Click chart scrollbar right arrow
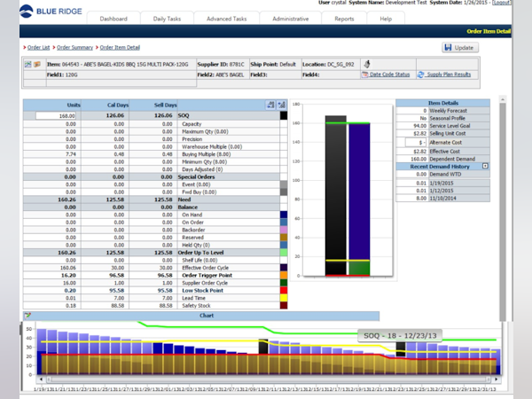Viewport: 532px width, 399px height. tap(496, 379)
